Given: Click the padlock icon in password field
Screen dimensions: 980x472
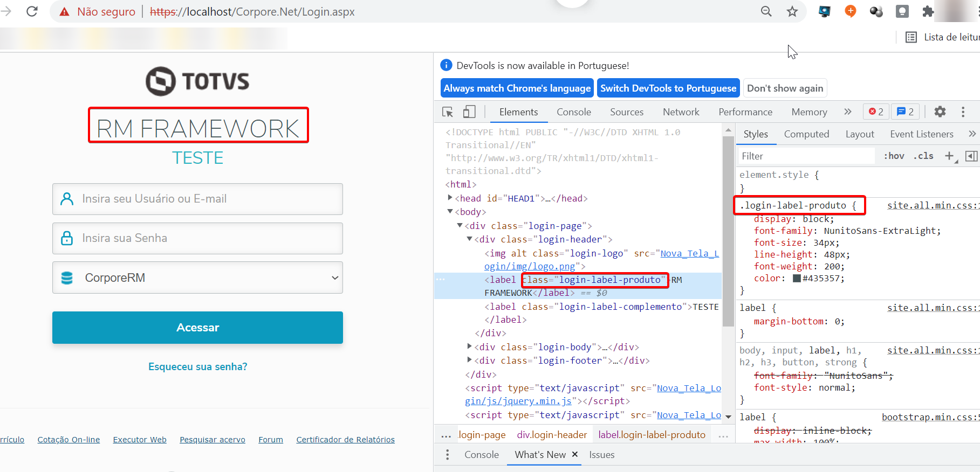Looking at the screenshot, I should 67,238.
